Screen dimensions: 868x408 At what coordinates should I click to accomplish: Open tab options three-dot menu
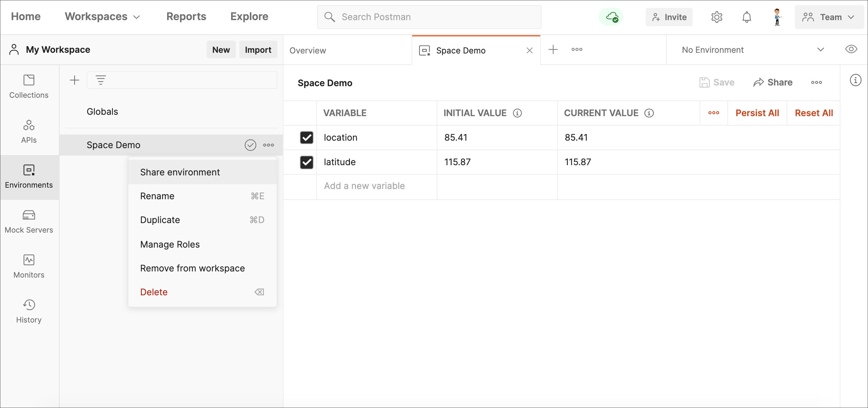pyautogui.click(x=577, y=49)
